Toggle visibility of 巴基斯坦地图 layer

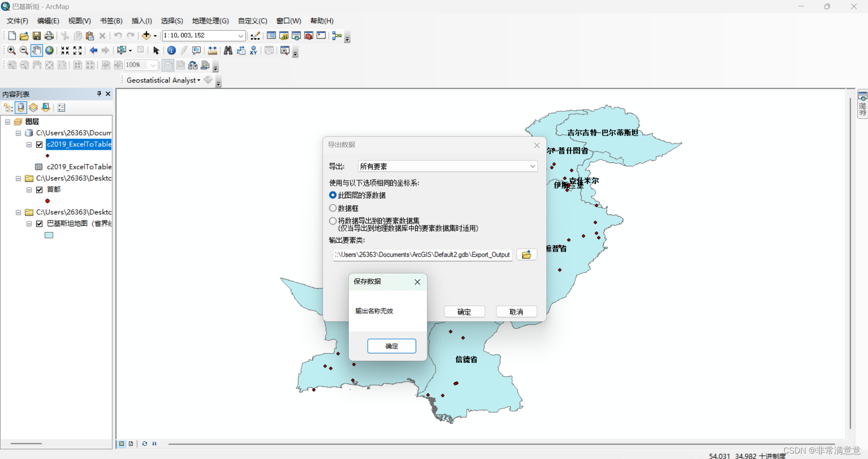tap(39, 224)
